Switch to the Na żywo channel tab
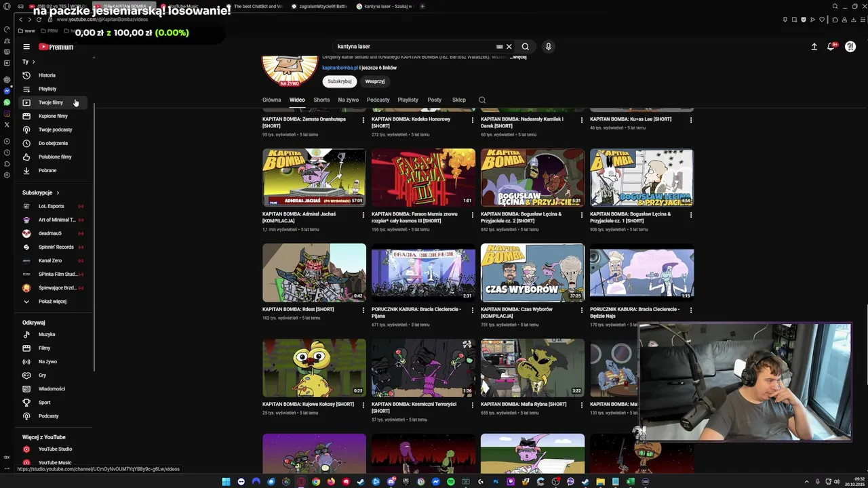This screenshot has height=488, width=868. [x=349, y=100]
